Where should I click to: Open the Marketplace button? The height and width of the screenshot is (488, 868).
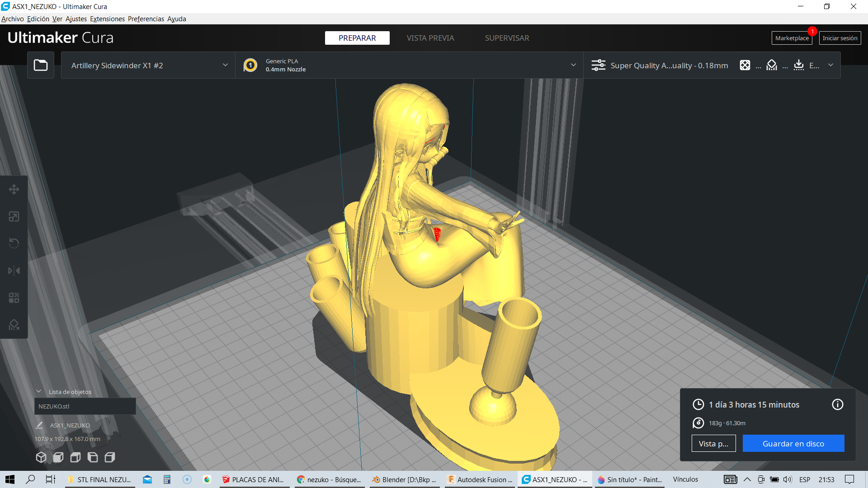click(x=792, y=38)
